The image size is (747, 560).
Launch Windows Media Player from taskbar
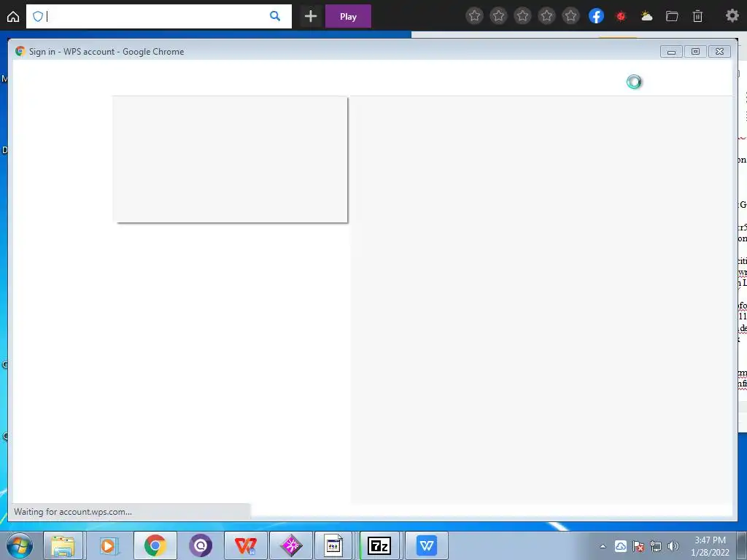[x=109, y=545]
